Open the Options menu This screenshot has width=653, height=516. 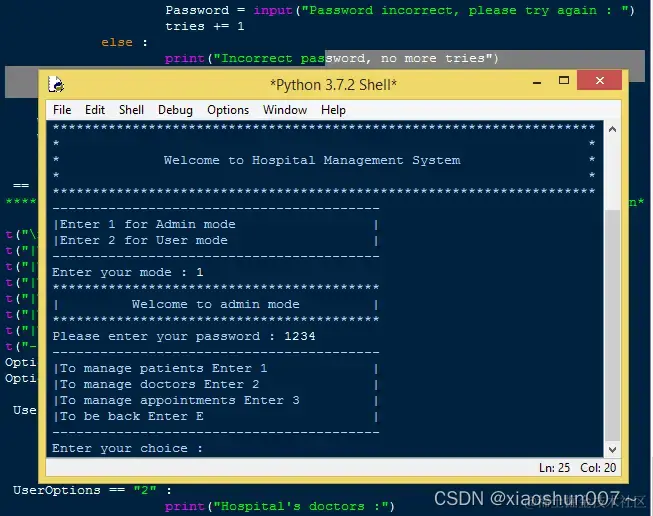228,110
